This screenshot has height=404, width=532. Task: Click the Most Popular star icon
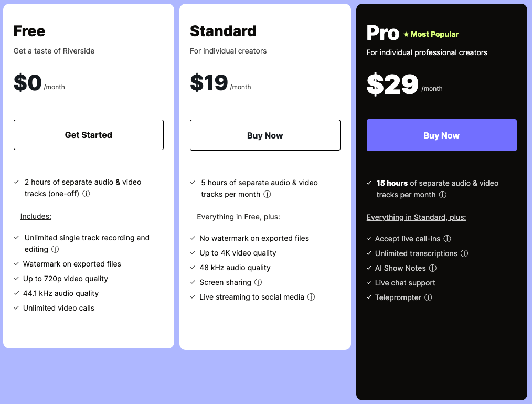[x=406, y=35]
